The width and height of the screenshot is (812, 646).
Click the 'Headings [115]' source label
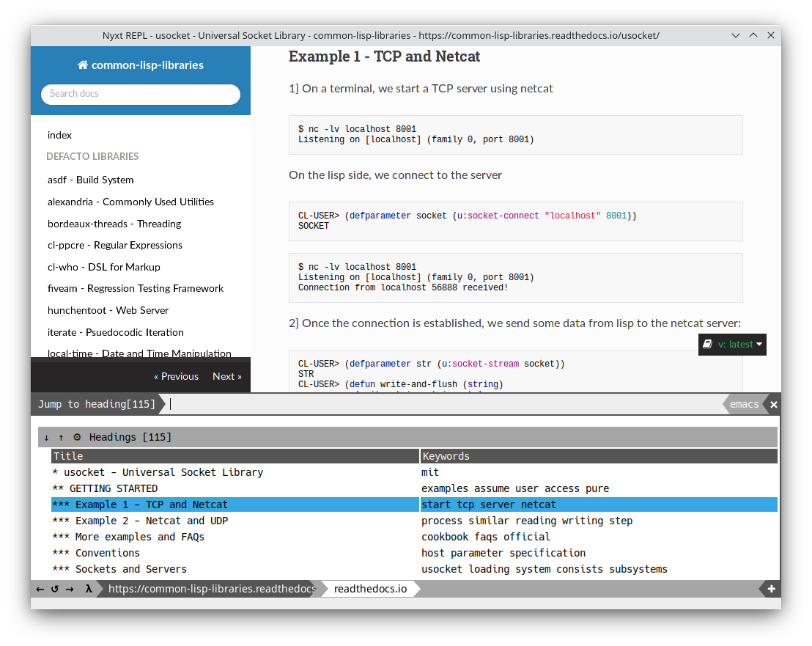click(130, 437)
